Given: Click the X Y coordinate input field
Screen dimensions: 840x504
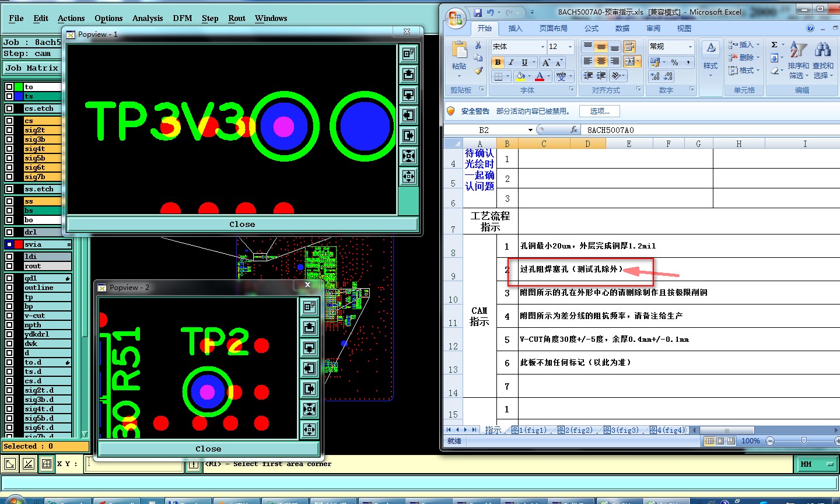Looking at the screenshot, I should point(134,464).
